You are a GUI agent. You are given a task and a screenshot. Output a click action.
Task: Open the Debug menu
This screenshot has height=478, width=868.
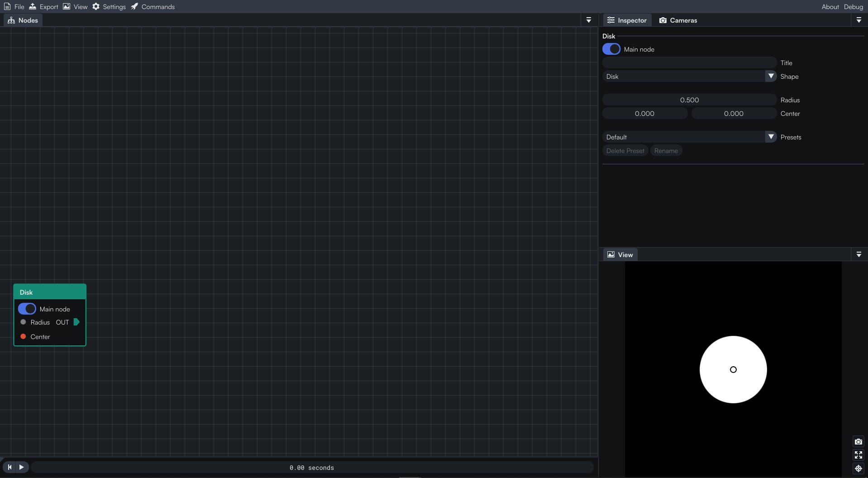(853, 7)
